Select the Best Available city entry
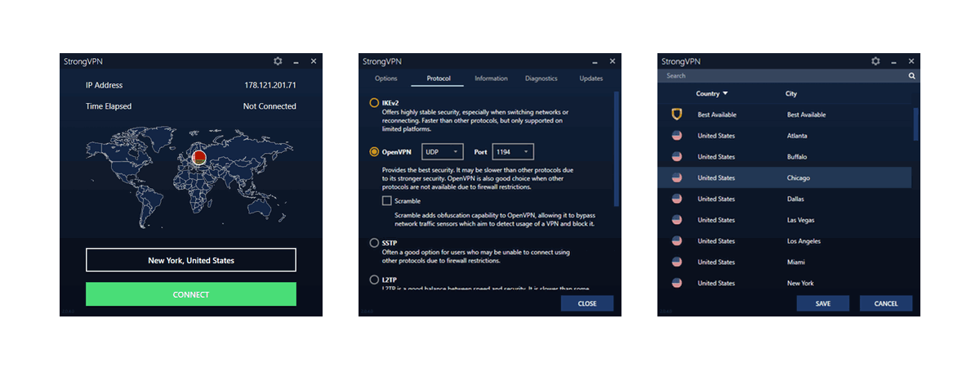The width and height of the screenshot is (980, 368). click(x=807, y=114)
